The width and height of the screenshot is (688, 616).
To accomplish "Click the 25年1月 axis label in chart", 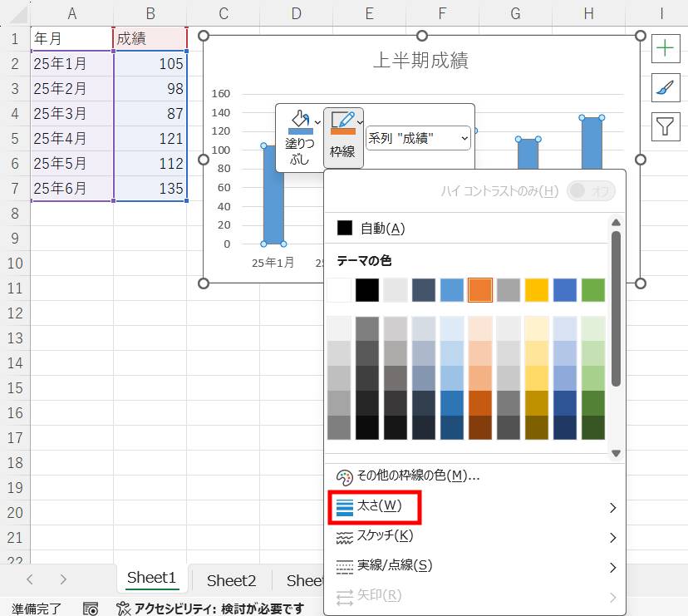I will point(273,263).
